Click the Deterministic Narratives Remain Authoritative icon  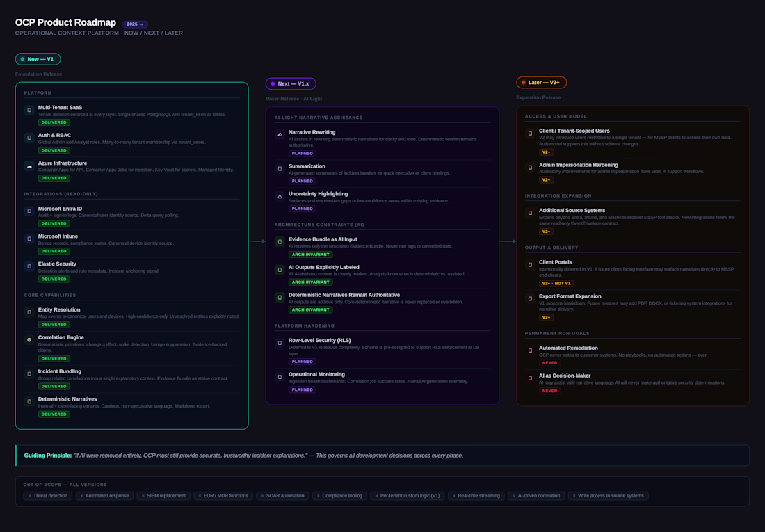point(280,298)
